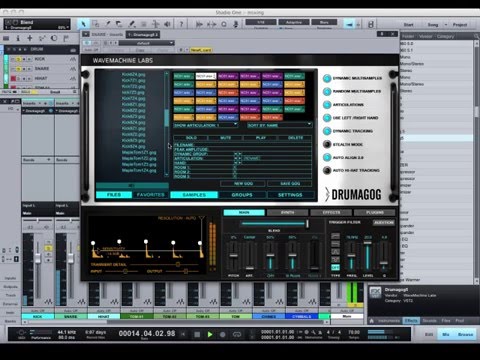The height and width of the screenshot is (360, 480).
Task: Switch to the GROUPS tab
Action: 242,195
